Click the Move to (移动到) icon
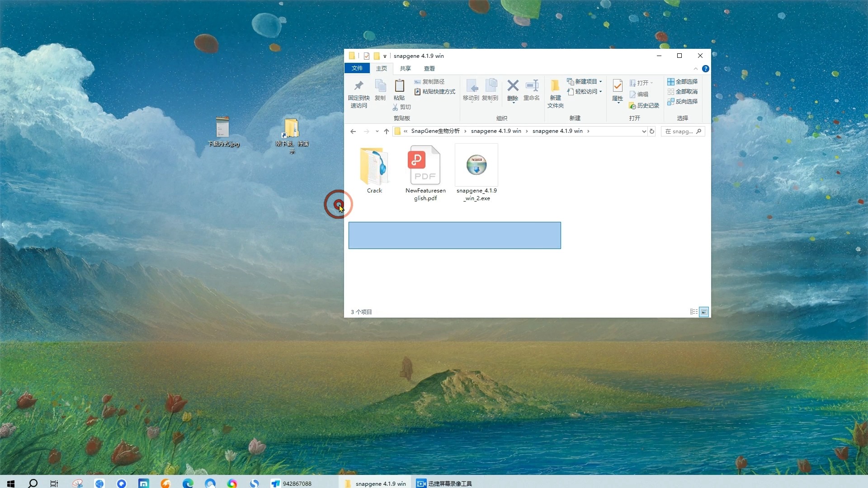The height and width of the screenshot is (488, 868). tap(471, 86)
